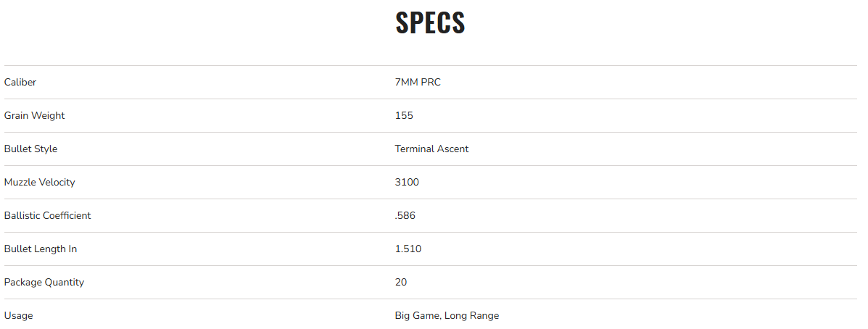Select the Caliber row label
The image size is (868, 329).
coord(20,83)
